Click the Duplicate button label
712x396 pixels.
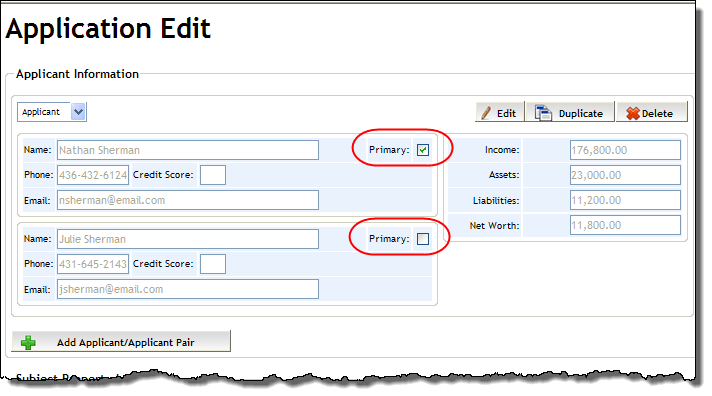pyautogui.click(x=581, y=114)
